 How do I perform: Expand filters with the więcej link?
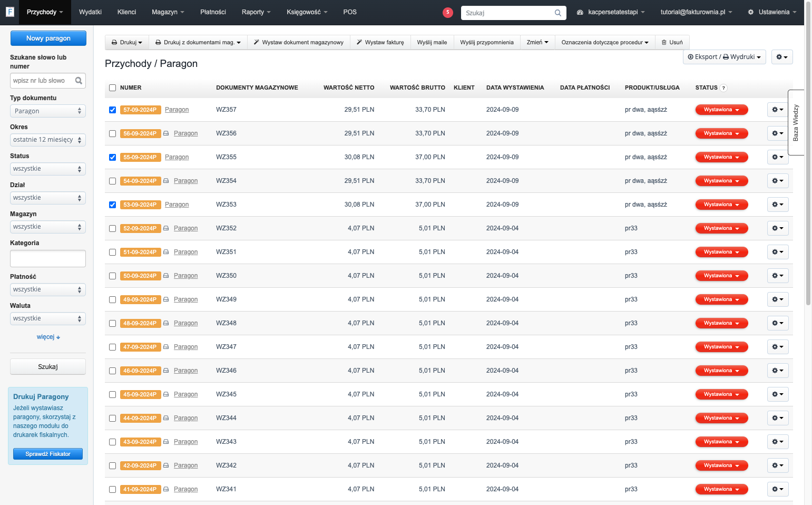click(48, 337)
